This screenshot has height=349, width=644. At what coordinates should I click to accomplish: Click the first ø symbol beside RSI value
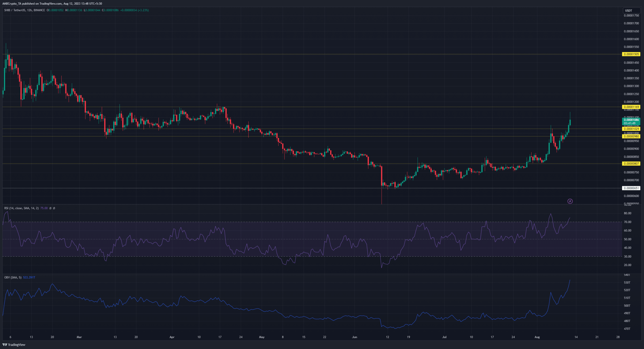(50, 208)
